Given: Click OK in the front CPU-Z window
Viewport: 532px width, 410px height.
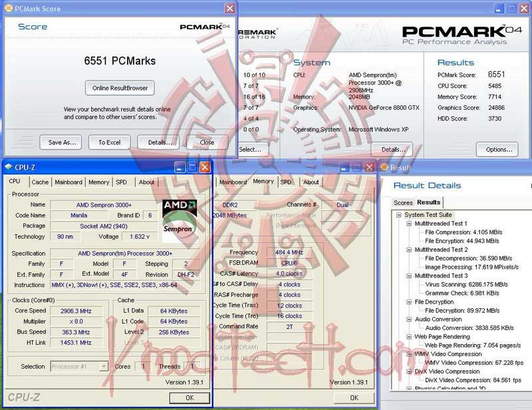Looking at the screenshot, I should [x=190, y=398].
